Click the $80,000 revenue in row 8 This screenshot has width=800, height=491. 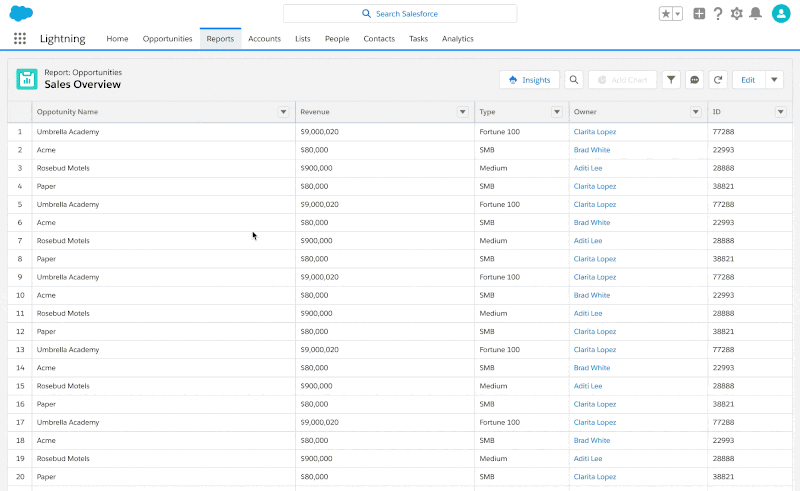[314, 259]
